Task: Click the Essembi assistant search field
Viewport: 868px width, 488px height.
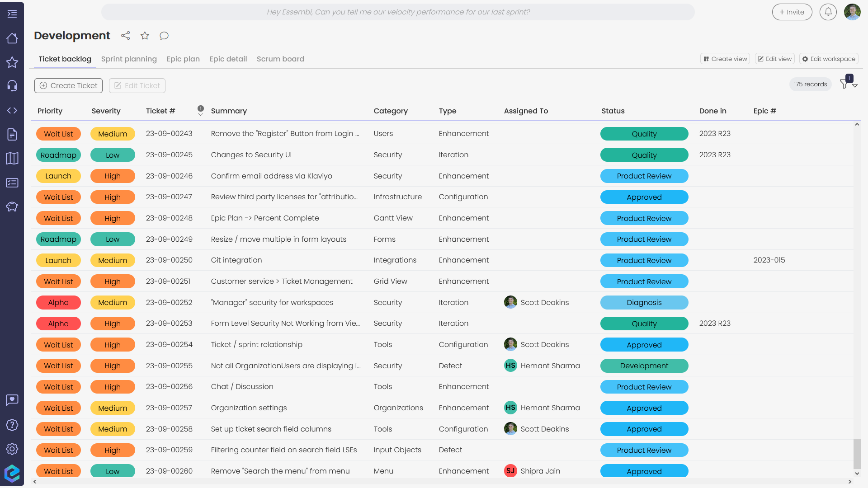Action: (x=398, y=12)
